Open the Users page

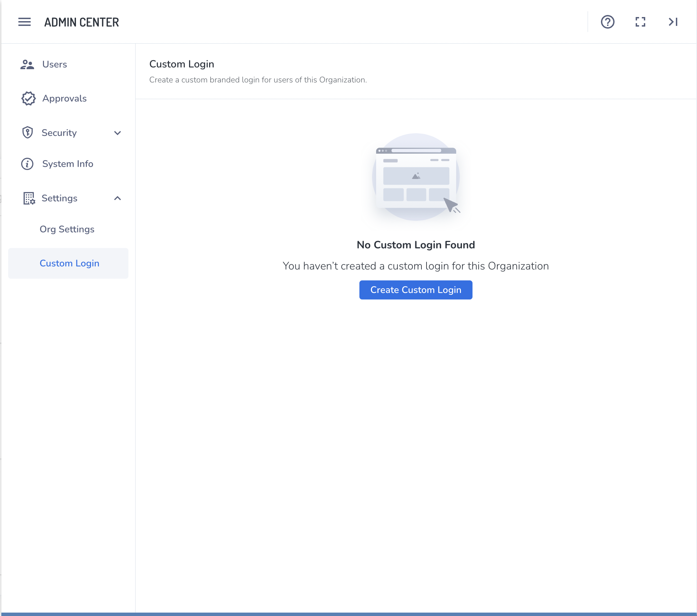point(55,64)
